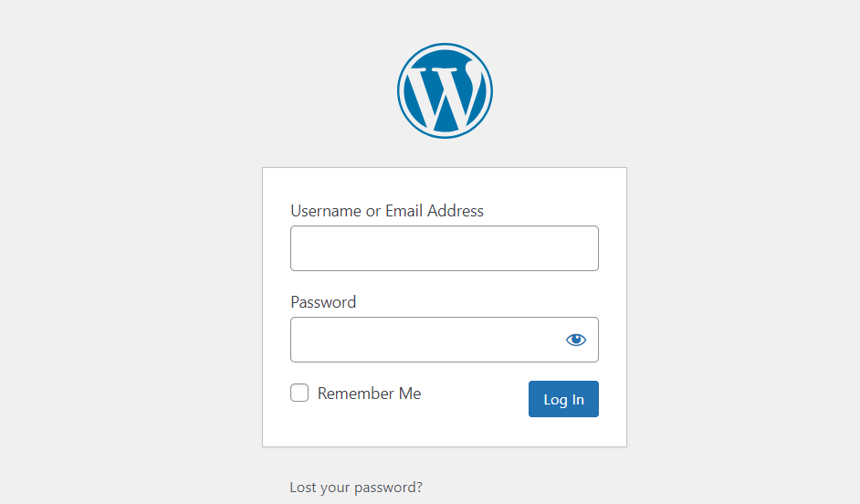Click the Password field label
Screen dimensions: 860x504
pos(323,302)
